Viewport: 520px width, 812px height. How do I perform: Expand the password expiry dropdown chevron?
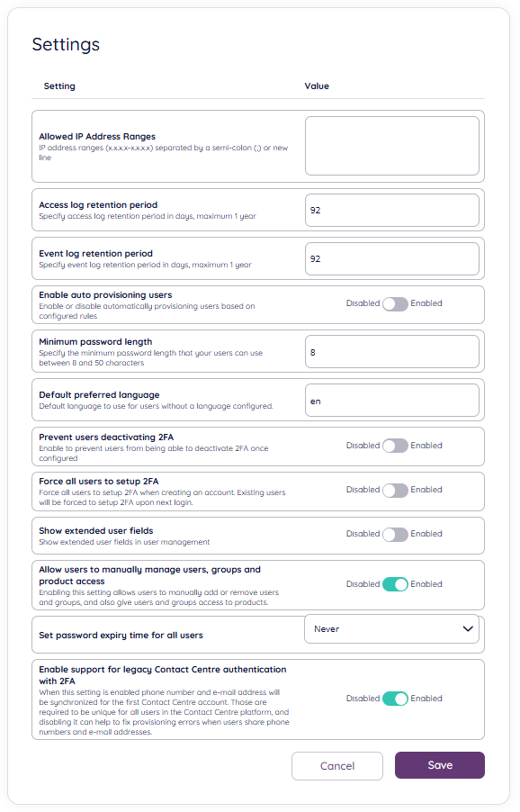click(x=467, y=628)
